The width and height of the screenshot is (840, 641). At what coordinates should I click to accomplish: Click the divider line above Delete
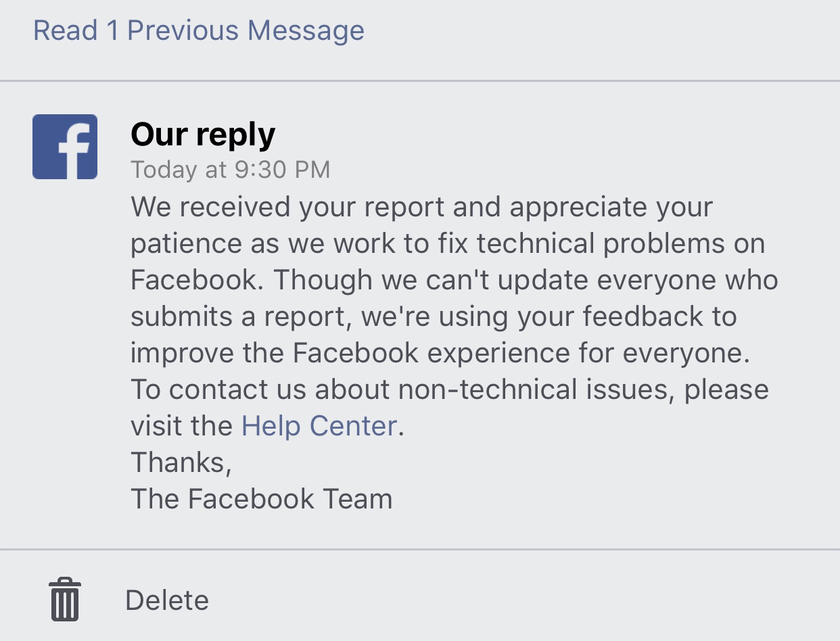pyautogui.click(x=420, y=550)
